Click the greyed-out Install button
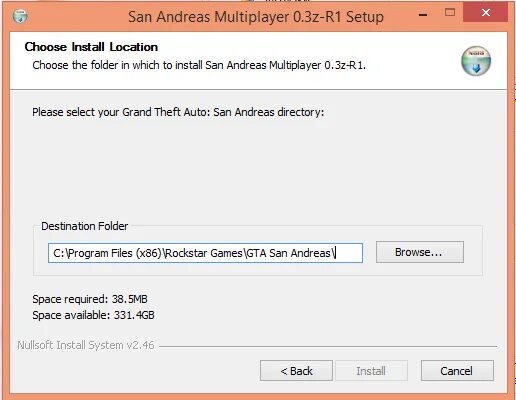Screen dimensions: 516x400 coord(371,371)
